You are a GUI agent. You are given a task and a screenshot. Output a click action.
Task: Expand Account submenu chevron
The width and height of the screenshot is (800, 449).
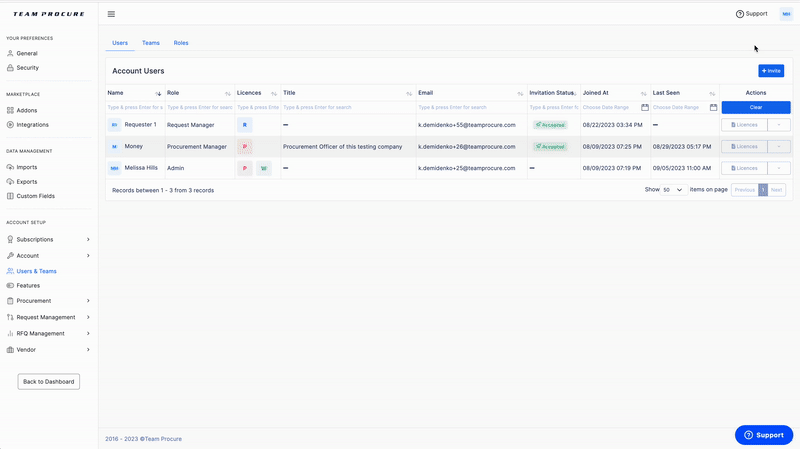[x=88, y=256]
